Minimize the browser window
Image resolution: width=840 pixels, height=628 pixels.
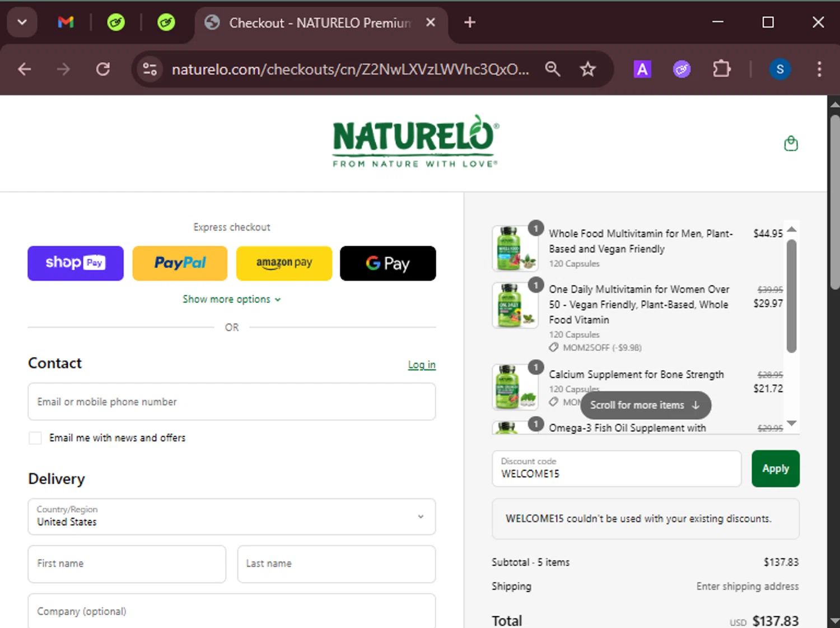(x=718, y=22)
